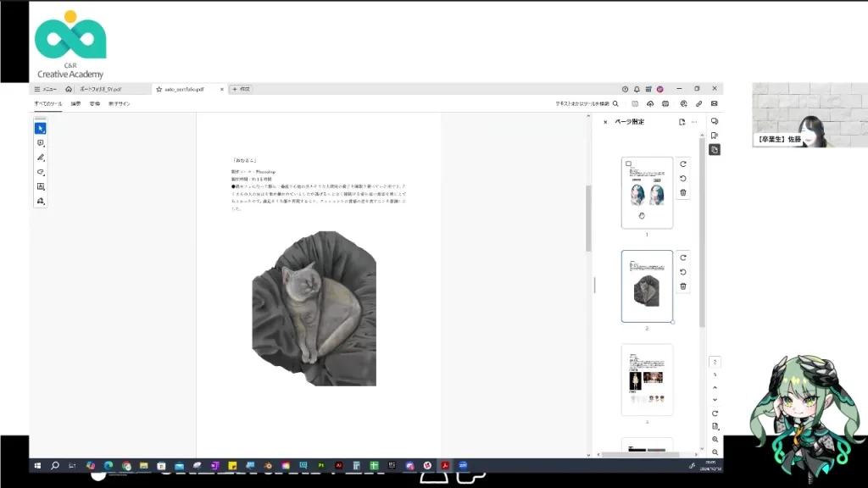This screenshot has width=868, height=488.
Task: Expand the page panel more options ellipsis
Action: coord(694,122)
